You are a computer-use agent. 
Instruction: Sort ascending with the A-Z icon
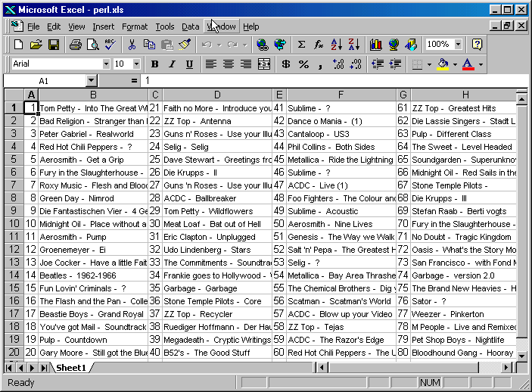(337, 45)
